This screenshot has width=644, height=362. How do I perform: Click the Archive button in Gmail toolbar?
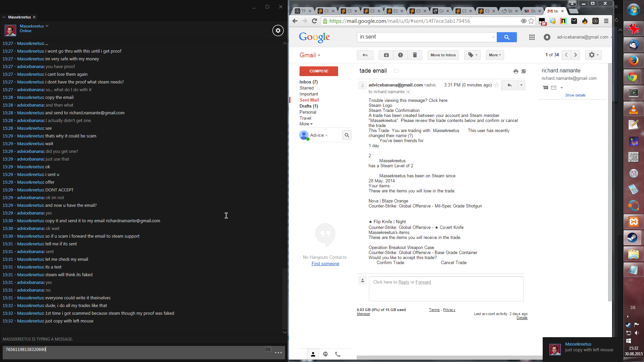pos(386,55)
